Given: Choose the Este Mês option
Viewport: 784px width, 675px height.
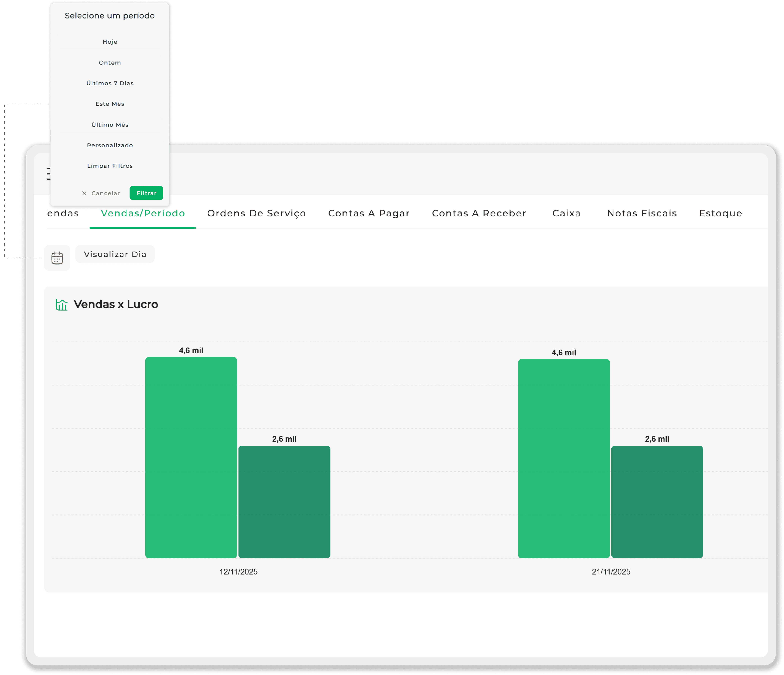Looking at the screenshot, I should coord(110,104).
